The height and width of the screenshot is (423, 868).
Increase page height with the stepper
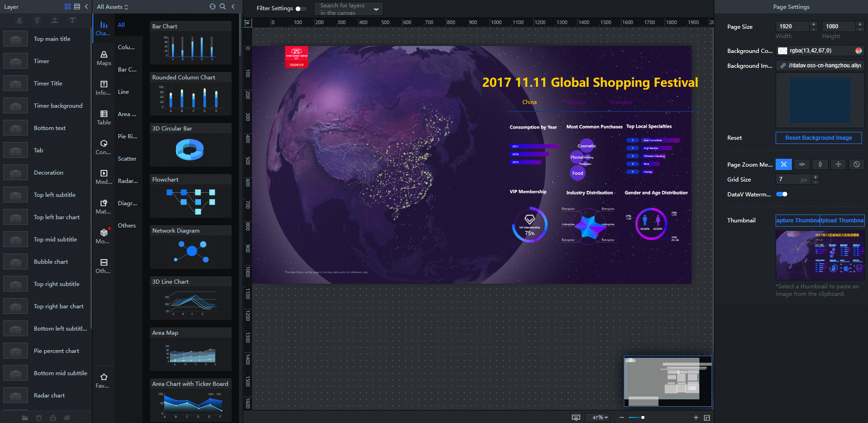tap(860, 24)
